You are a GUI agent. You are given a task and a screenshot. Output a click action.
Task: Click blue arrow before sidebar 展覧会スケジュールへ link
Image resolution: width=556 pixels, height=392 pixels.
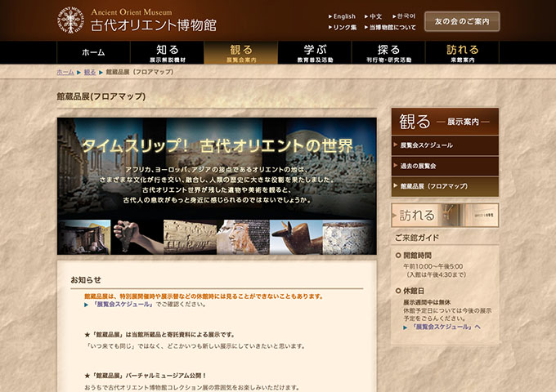(406, 327)
